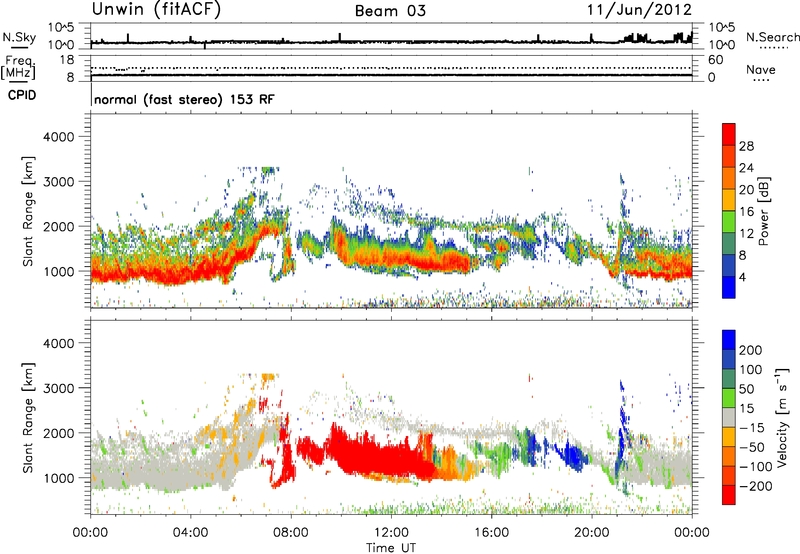Image resolution: width=800 pixels, height=554 pixels.
Task: Click the "3000" tick of the power panel
Action: tap(58, 182)
